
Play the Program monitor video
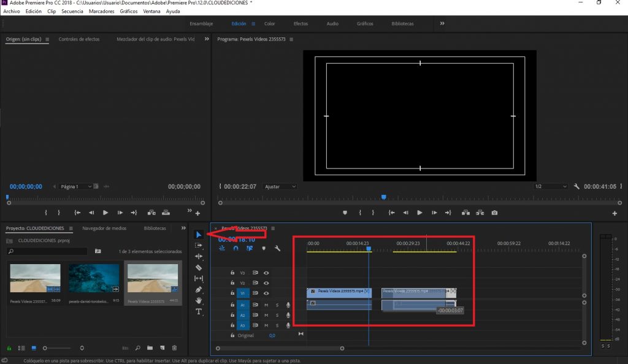tap(419, 213)
